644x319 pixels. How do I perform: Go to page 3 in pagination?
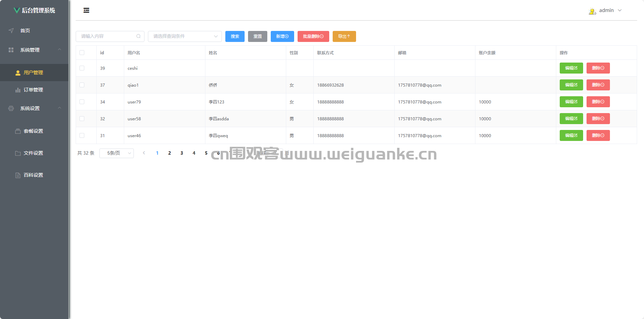coord(182,153)
